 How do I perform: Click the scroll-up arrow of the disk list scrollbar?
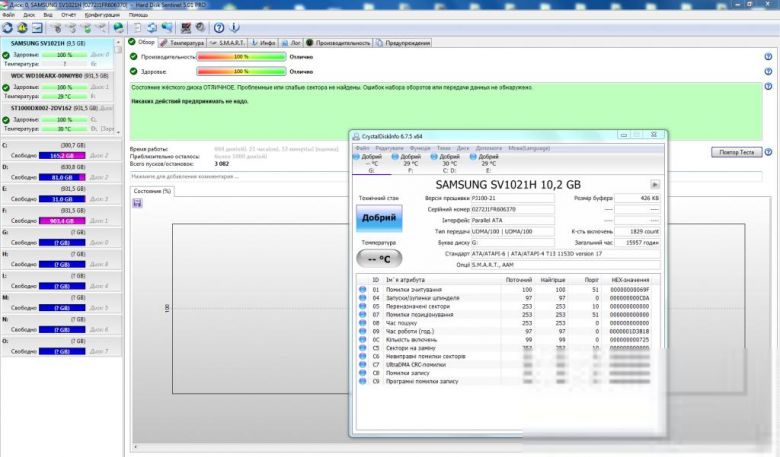pos(118,42)
